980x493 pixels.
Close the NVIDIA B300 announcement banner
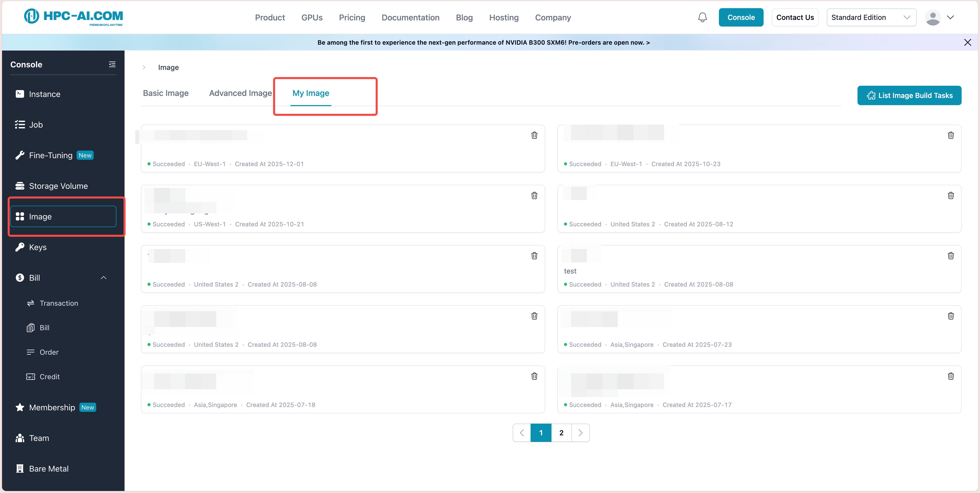[967, 42]
